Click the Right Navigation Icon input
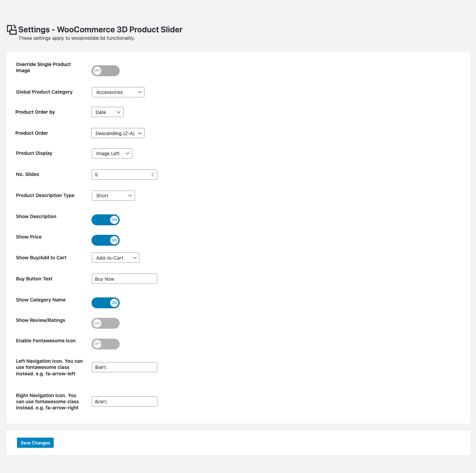The image size is (476, 473). [x=124, y=402]
